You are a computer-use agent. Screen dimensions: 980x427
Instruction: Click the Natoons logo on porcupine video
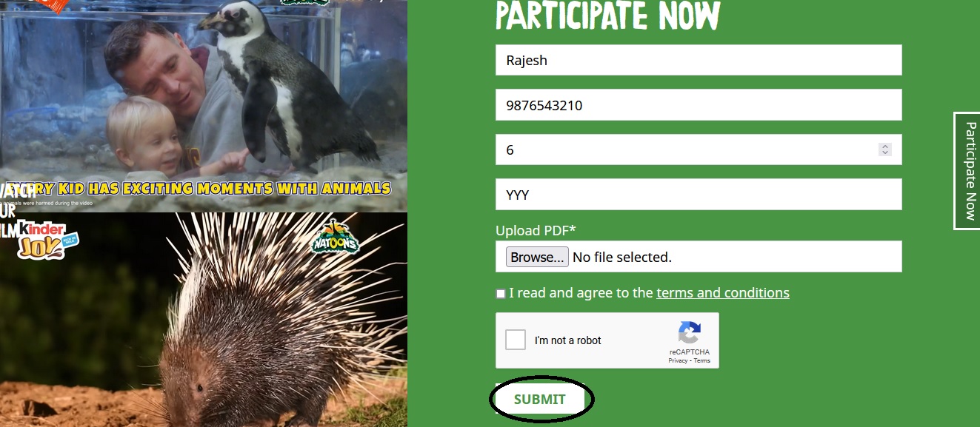point(334,237)
